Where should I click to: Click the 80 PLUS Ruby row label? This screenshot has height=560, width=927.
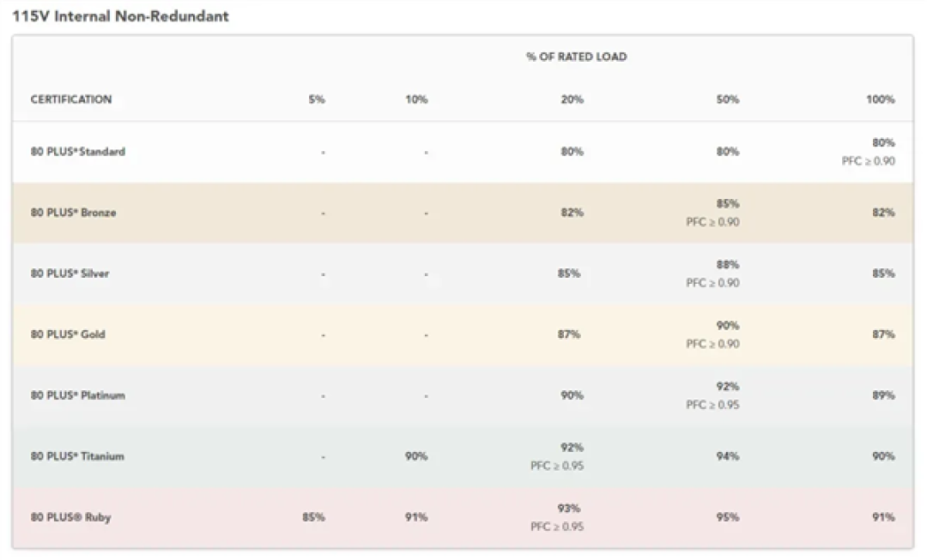click(x=71, y=517)
